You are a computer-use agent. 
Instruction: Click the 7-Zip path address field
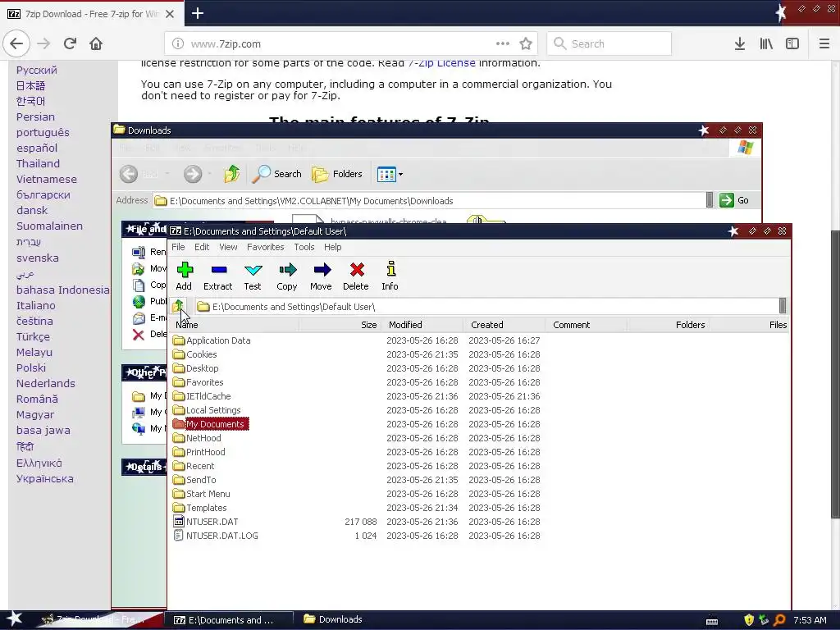[x=486, y=307]
